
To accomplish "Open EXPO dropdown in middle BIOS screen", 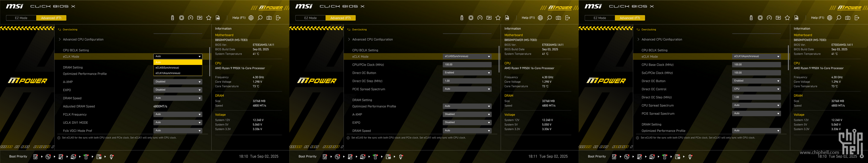I will coord(467,123).
